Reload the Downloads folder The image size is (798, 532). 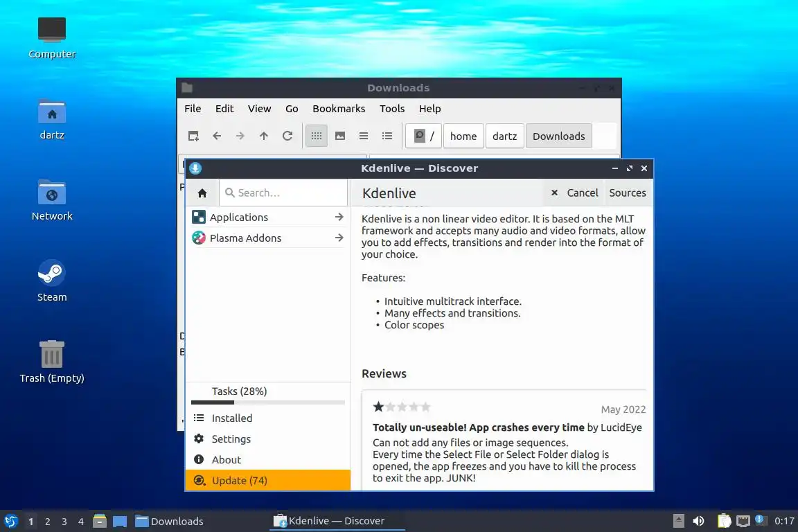coord(287,136)
